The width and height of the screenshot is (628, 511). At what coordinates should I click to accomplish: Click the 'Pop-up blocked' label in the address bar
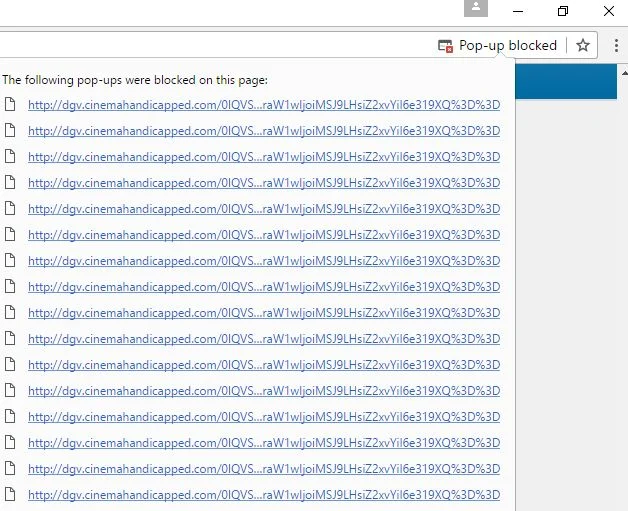click(x=508, y=45)
